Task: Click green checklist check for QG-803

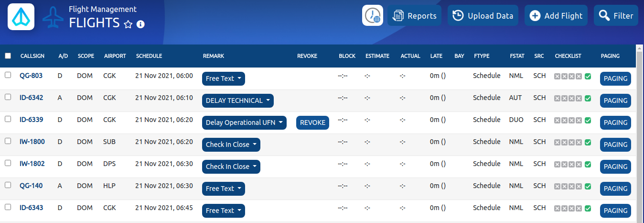Action: pos(588,77)
